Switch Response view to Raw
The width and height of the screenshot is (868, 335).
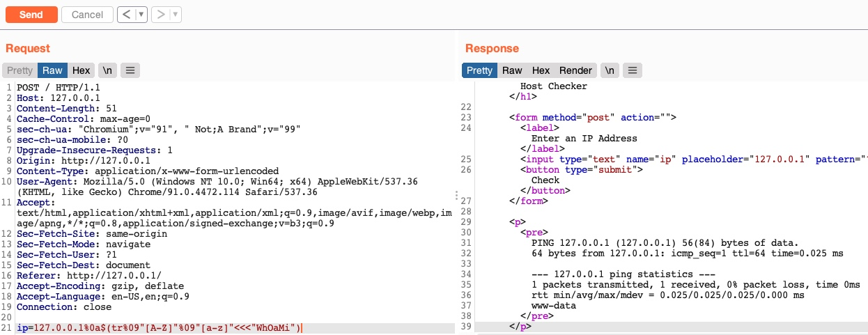tap(512, 70)
